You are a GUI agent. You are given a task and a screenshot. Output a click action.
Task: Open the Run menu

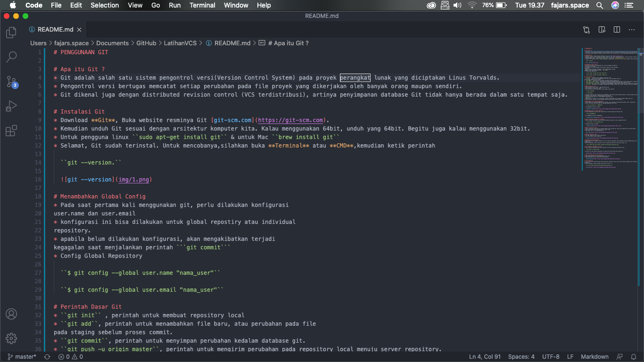click(175, 5)
